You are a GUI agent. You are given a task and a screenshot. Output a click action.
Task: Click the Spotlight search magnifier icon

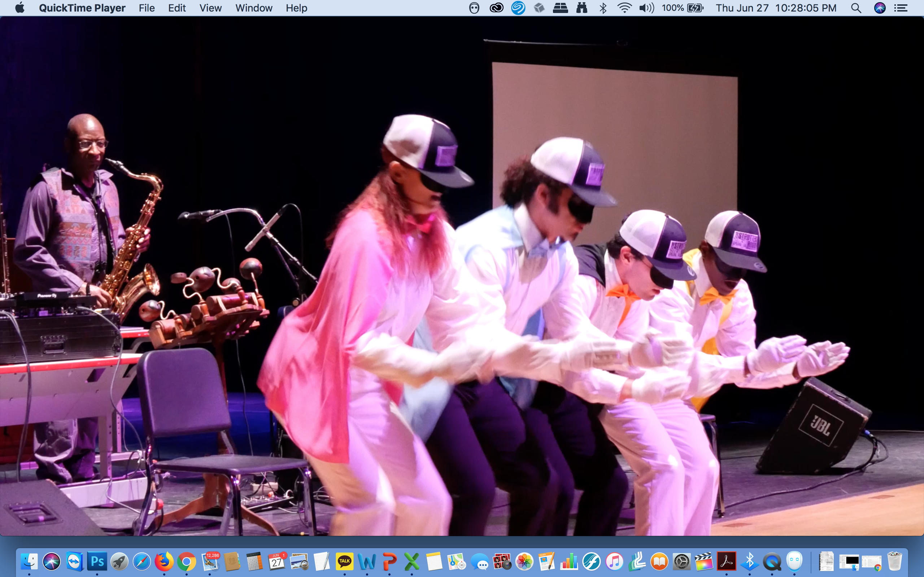(x=856, y=8)
